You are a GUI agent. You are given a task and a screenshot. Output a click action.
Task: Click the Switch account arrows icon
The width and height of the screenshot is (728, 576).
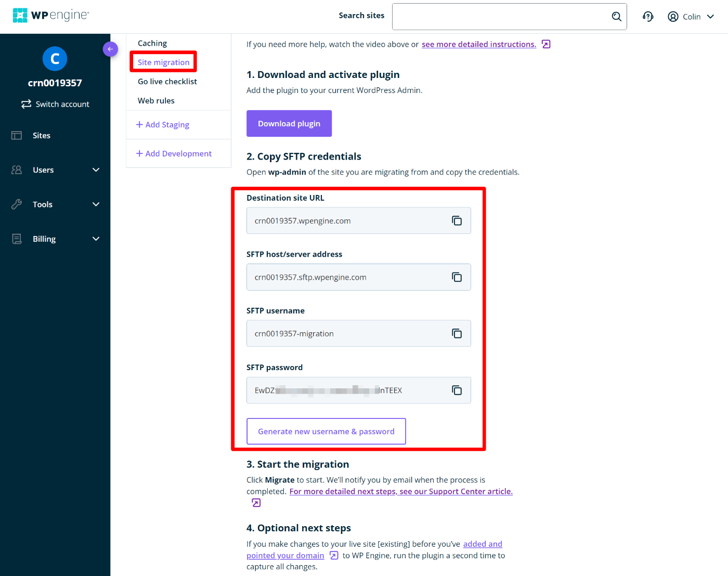click(x=26, y=104)
